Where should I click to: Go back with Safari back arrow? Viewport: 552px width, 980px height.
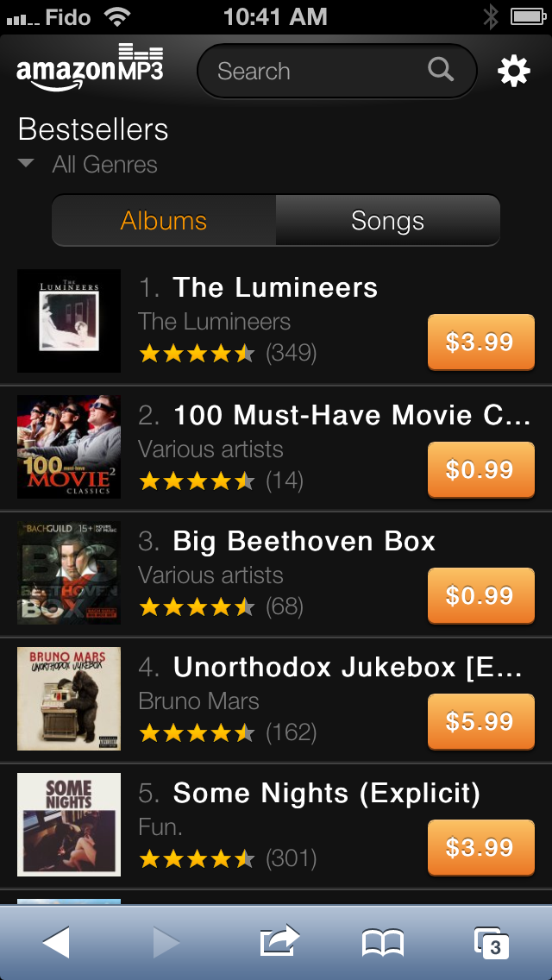coord(56,943)
